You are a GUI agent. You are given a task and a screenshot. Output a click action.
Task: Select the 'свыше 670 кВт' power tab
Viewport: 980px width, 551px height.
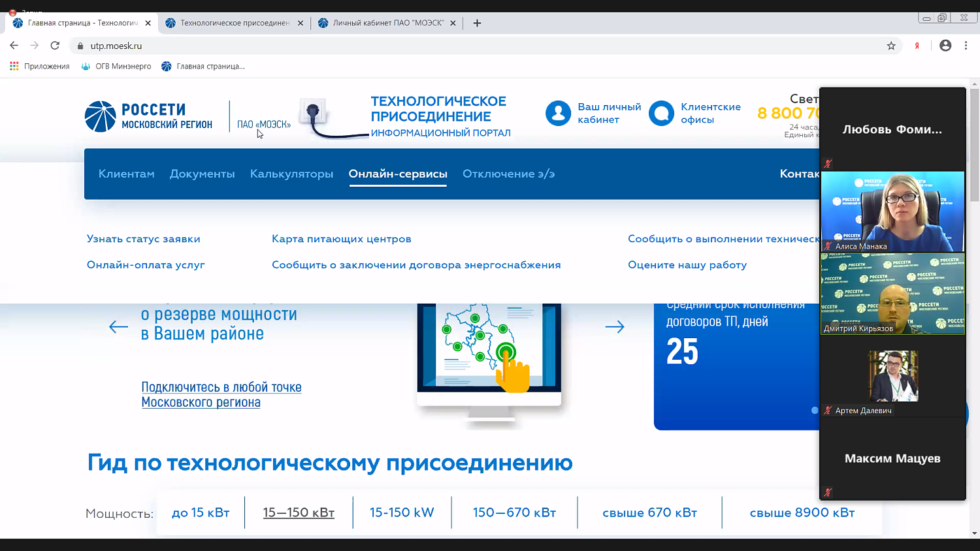(x=649, y=512)
